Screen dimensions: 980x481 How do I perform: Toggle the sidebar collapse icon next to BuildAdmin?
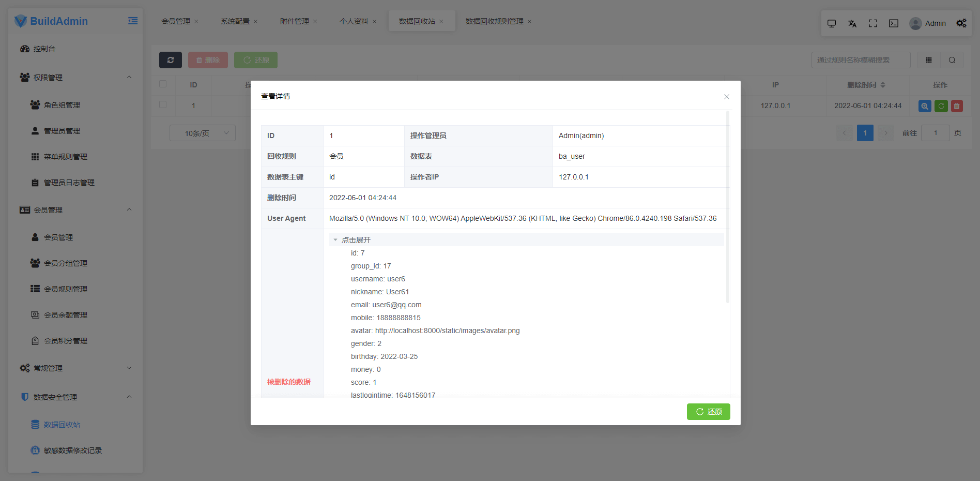pos(133,20)
